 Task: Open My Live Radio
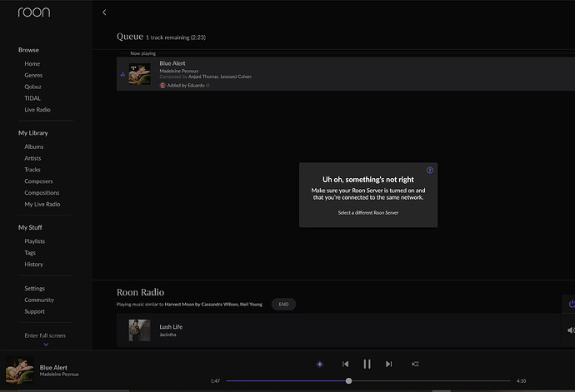click(42, 204)
